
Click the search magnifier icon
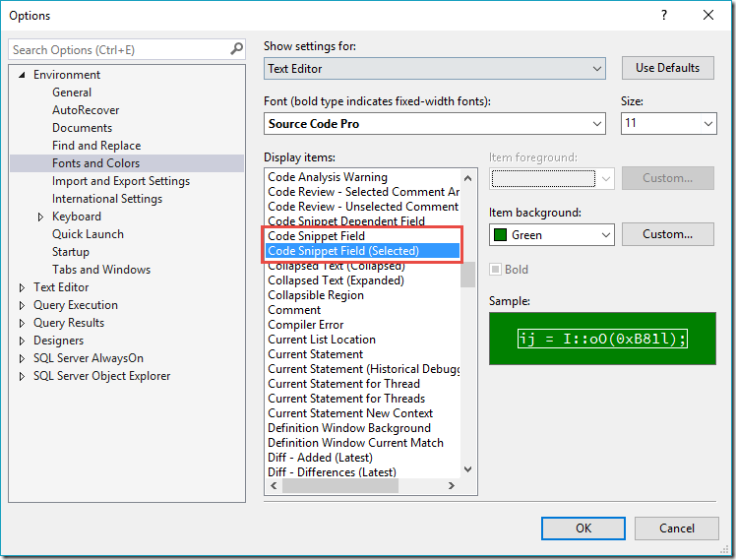[236, 49]
